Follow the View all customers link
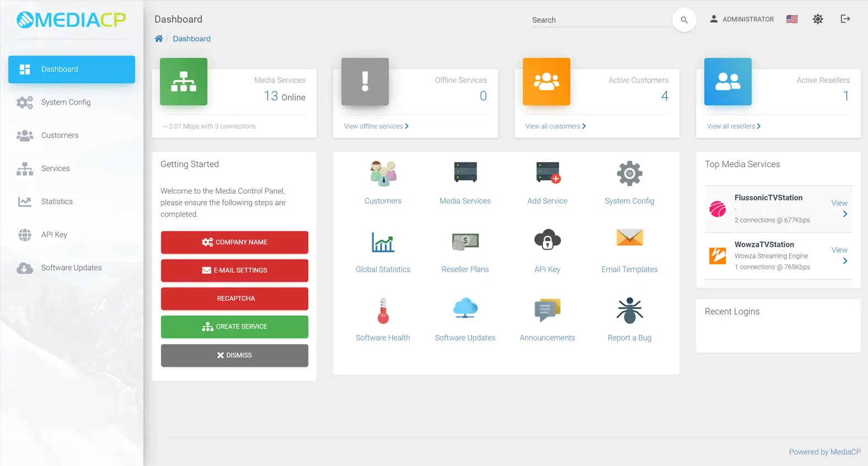Viewport: 868px width, 466px height. pos(555,126)
